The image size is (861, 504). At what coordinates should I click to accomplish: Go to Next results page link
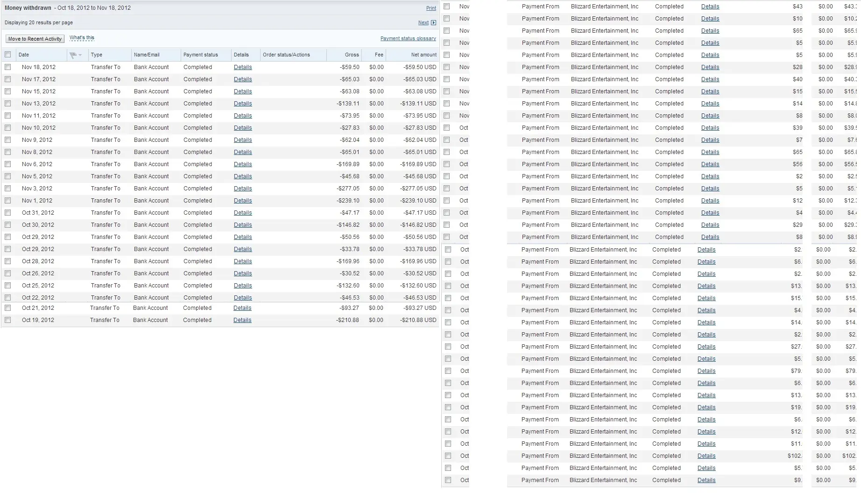pyautogui.click(x=423, y=22)
